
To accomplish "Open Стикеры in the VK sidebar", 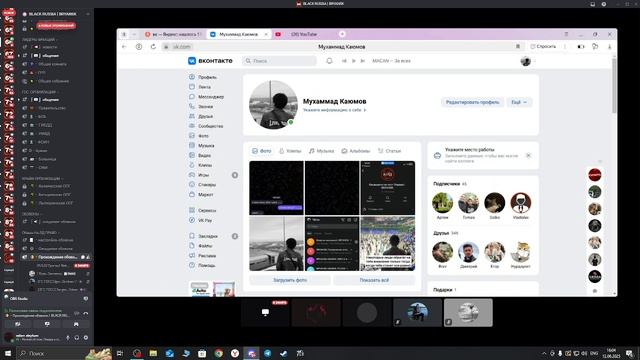I will [202, 185].
